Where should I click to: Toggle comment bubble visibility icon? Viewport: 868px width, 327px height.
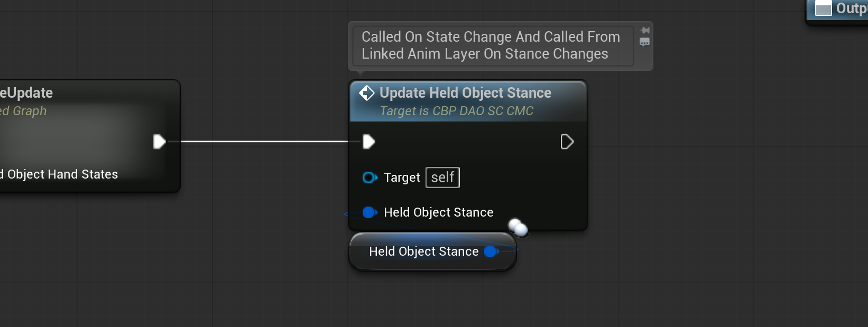[x=644, y=42]
